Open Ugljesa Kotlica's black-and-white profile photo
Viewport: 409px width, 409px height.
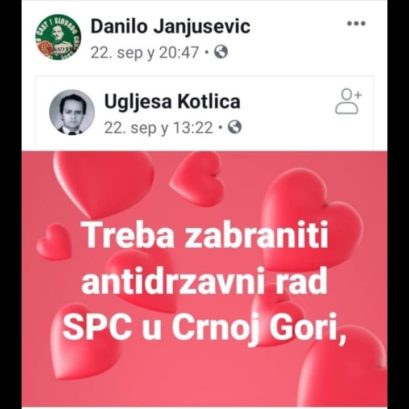coord(72,112)
